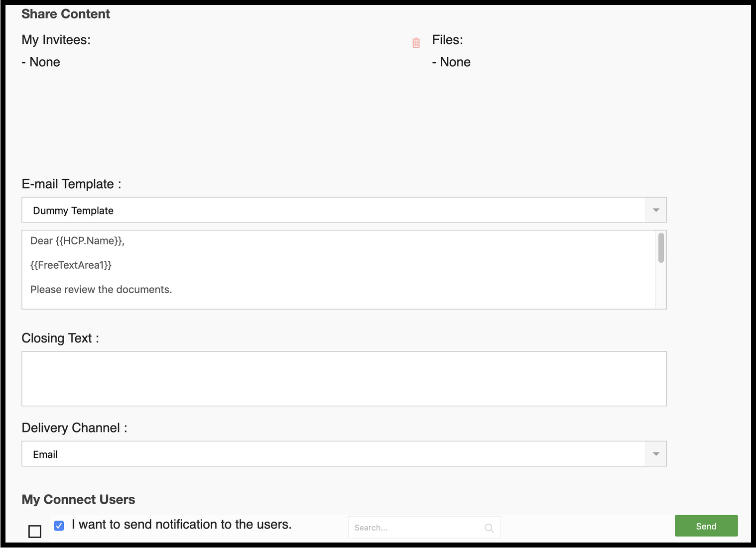
Task: Click inside the Closing Text box
Action: tap(344, 379)
